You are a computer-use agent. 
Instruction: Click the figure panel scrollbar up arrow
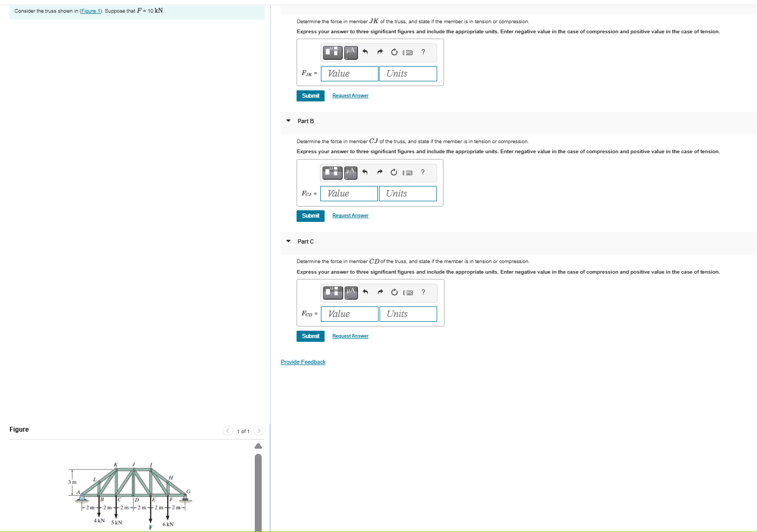258,445
